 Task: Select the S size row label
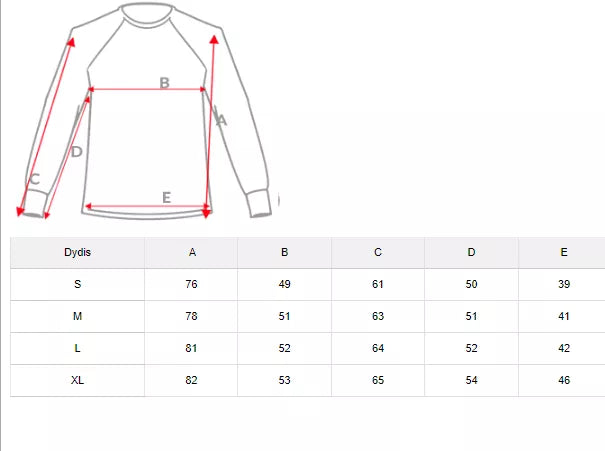click(x=77, y=285)
